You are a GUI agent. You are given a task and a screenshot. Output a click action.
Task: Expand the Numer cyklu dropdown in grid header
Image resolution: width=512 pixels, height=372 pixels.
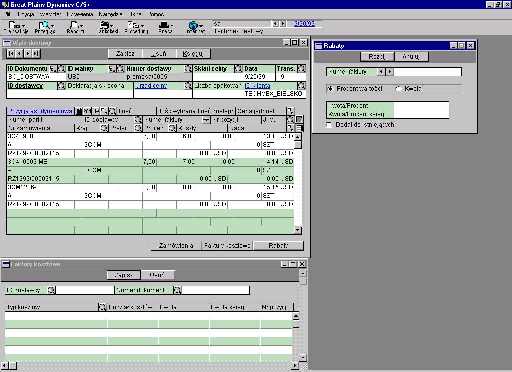pos(206,120)
